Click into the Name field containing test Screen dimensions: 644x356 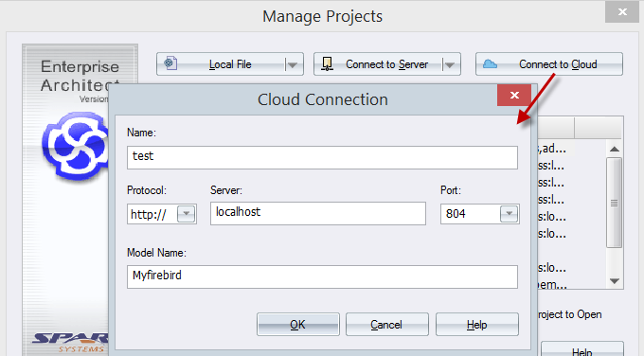322,157
